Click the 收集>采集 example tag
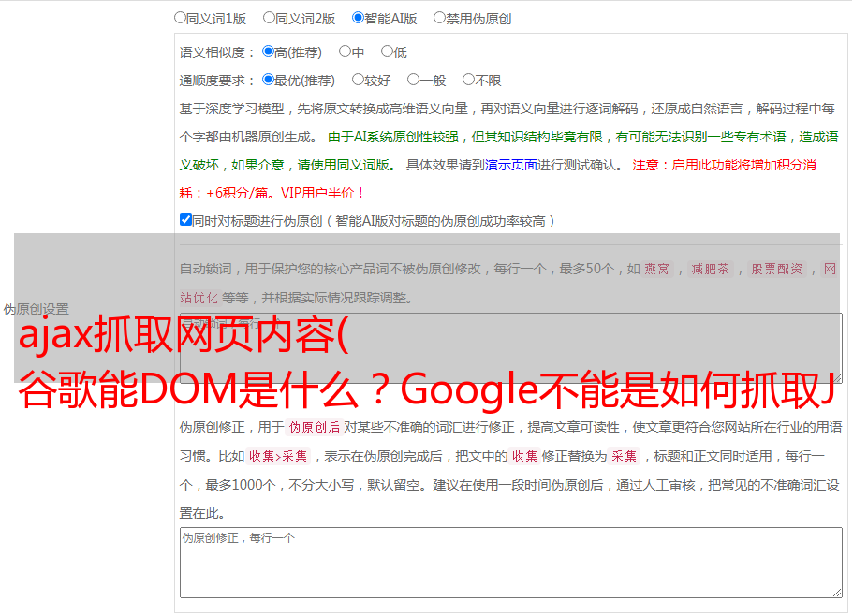Image resolution: width=853 pixels, height=616 pixels. pyautogui.click(x=278, y=456)
